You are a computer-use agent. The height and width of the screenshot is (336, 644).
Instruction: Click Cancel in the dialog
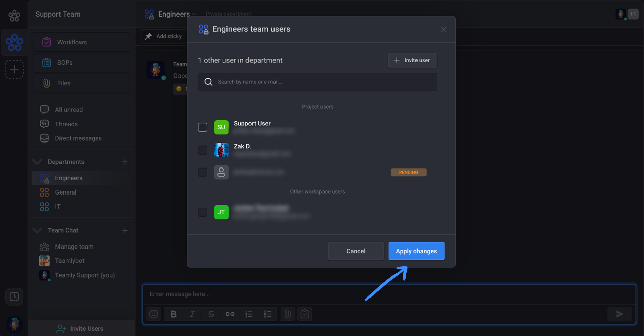(x=356, y=251)
